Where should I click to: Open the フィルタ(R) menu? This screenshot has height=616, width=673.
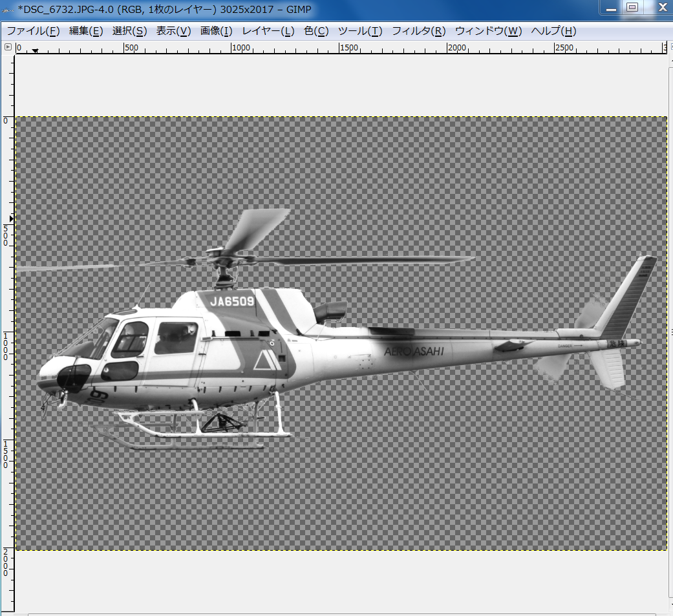[x=419, y=31]
